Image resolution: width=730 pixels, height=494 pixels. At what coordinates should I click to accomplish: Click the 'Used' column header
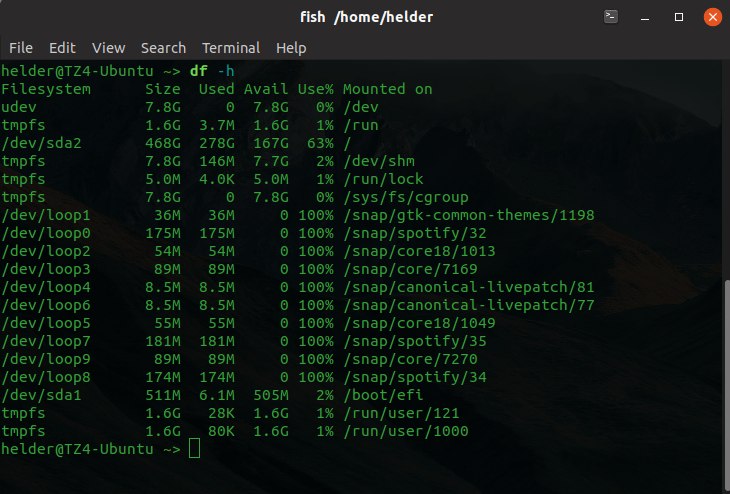point(216,89)
